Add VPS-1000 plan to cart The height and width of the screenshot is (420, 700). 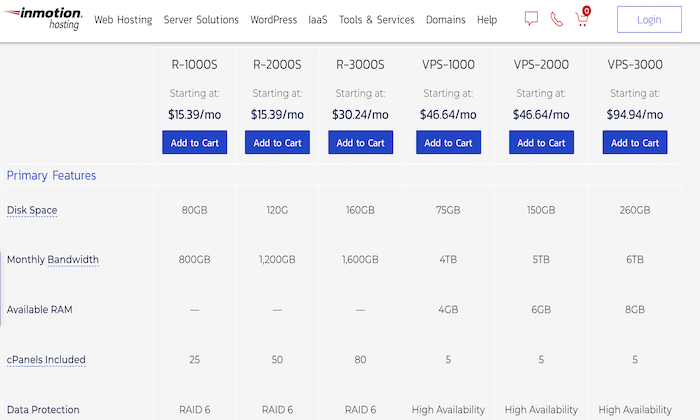tap(448, 142)
